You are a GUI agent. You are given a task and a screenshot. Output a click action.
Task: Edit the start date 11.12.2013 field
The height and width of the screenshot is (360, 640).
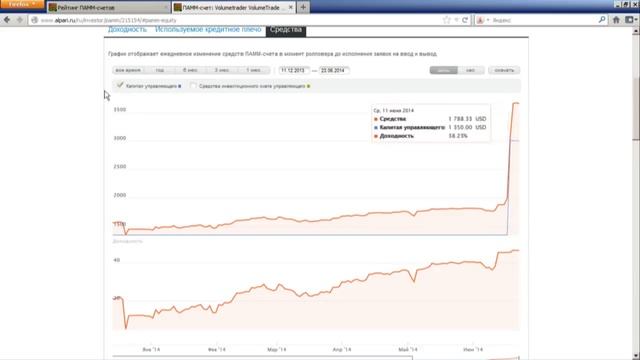294,70
